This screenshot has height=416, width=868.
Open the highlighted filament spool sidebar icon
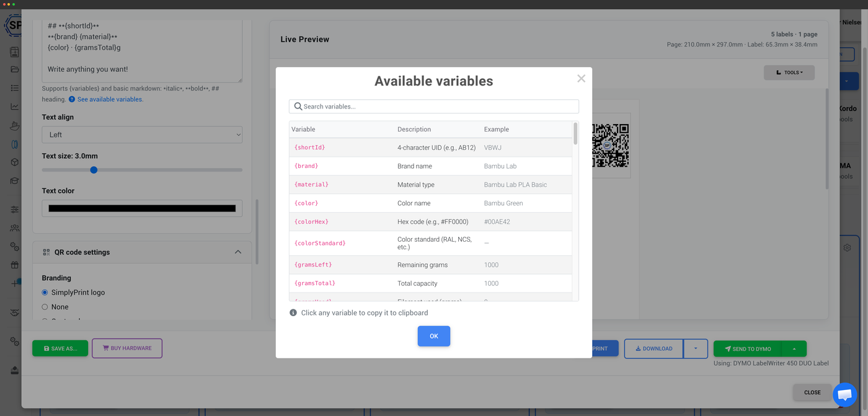tap(15, 144)
